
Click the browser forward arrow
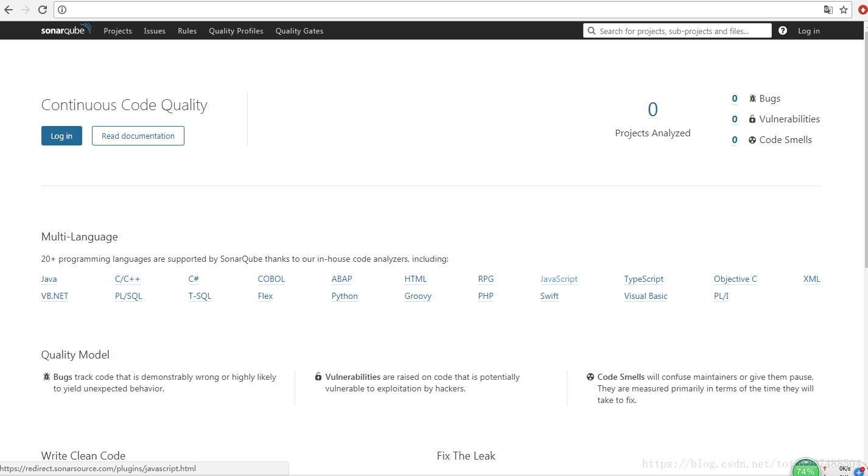[x=26, y=10]
